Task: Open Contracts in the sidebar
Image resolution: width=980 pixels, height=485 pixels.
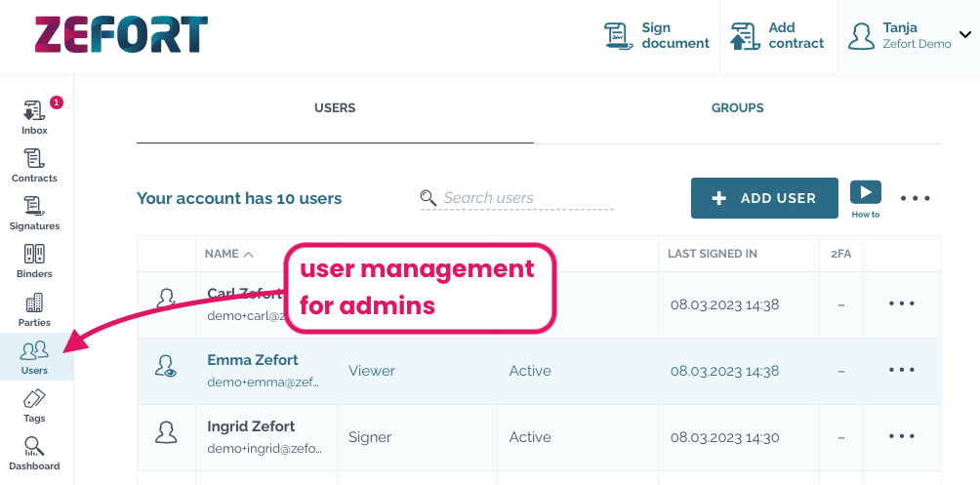Action: (x=34, y=166)
